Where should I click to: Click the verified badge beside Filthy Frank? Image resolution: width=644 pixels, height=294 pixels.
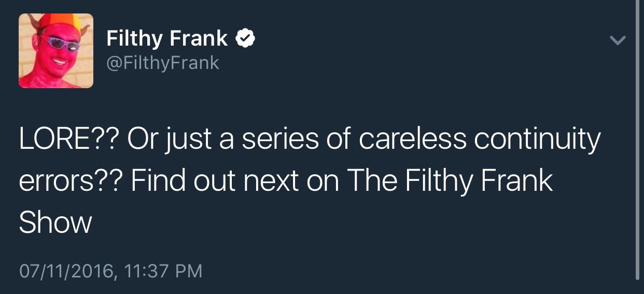(245, 39)
